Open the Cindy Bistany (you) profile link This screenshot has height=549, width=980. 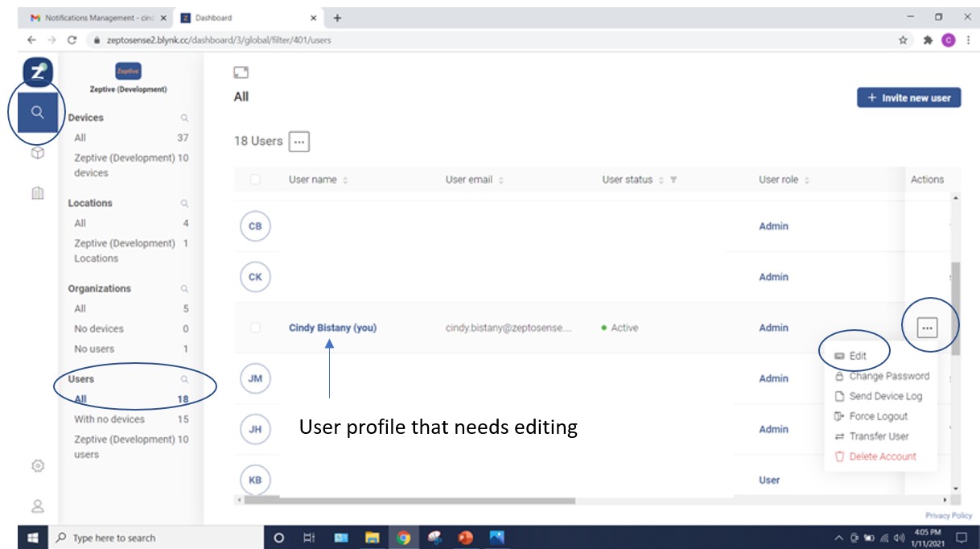(332, 328)
